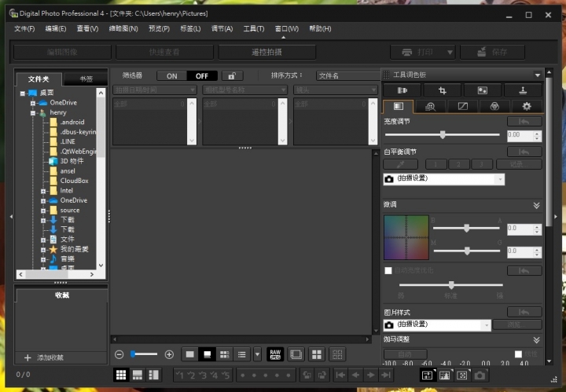This screenshot has height=392, width=566.
Task: Click the 快速查看 button
Action: [x=164, y=52]
